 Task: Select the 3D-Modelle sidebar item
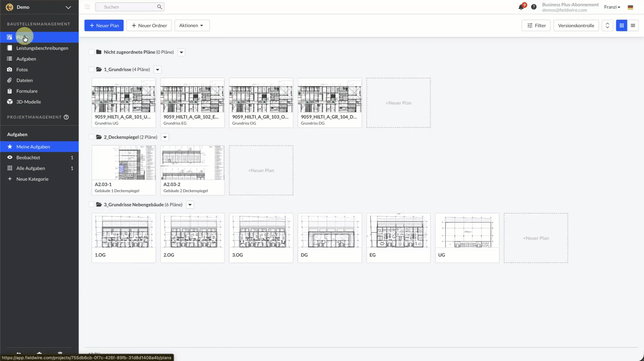click(x=28, y=102)
